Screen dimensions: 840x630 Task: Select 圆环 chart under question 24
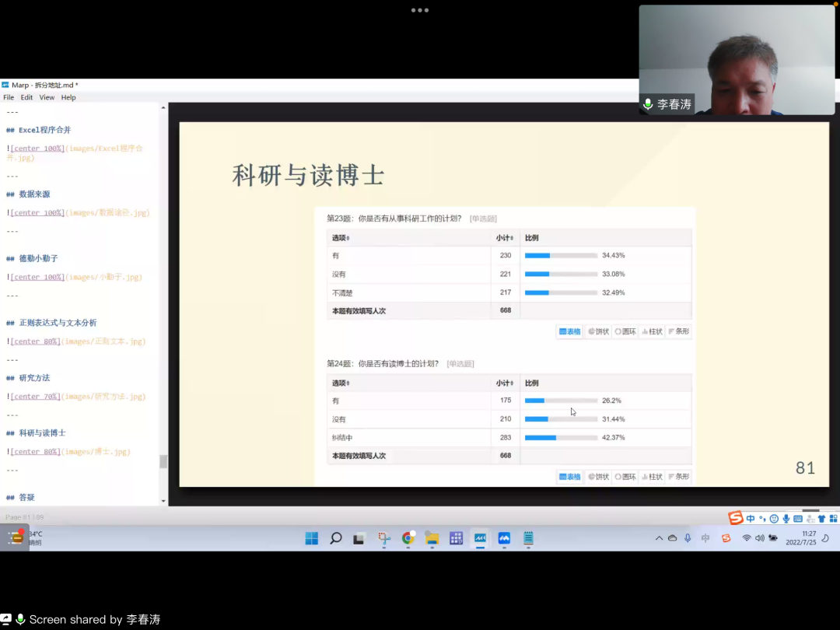[x=625, y=477]
